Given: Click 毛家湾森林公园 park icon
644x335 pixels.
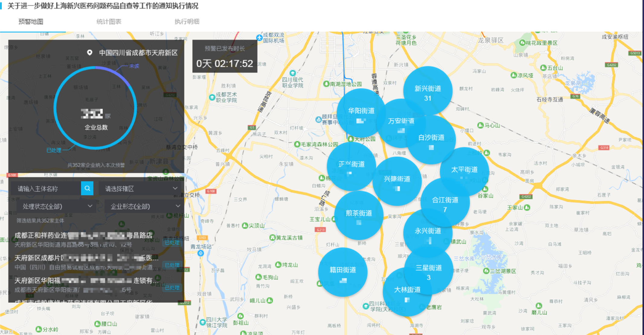Looking at the screenshot, I should pyautogui.click(x=297, y=144).
